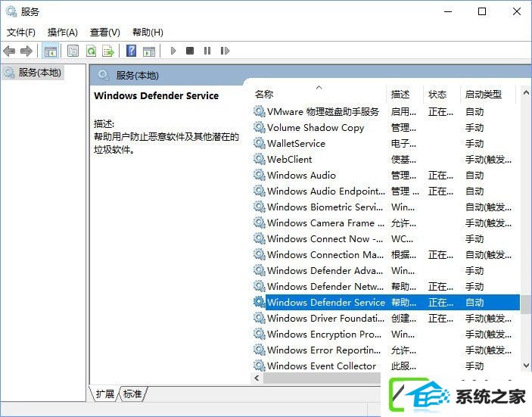The height and width of the screenshot is (417, 532).
Task: Select Windows Audio Endpoint service name
Action: tap(326, 191)
